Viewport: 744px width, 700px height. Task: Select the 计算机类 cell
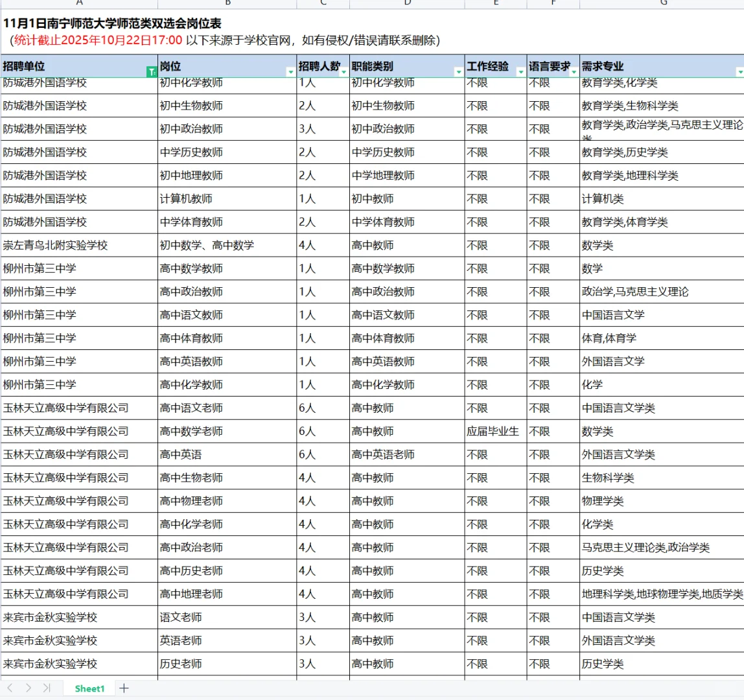click(x=662, y=199)
